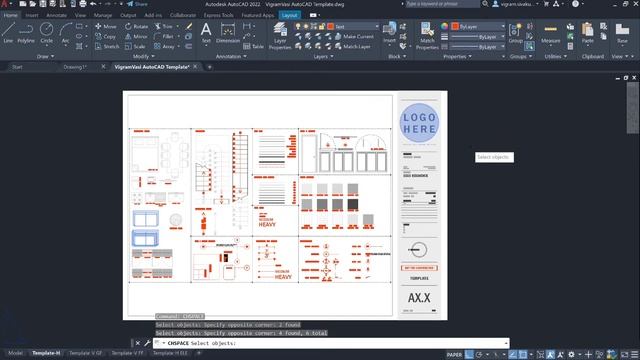Image resolution: width=640 pixels, height=360 pixels.
Task: Open the Insert ribbon tab
Action: point(32,15)
